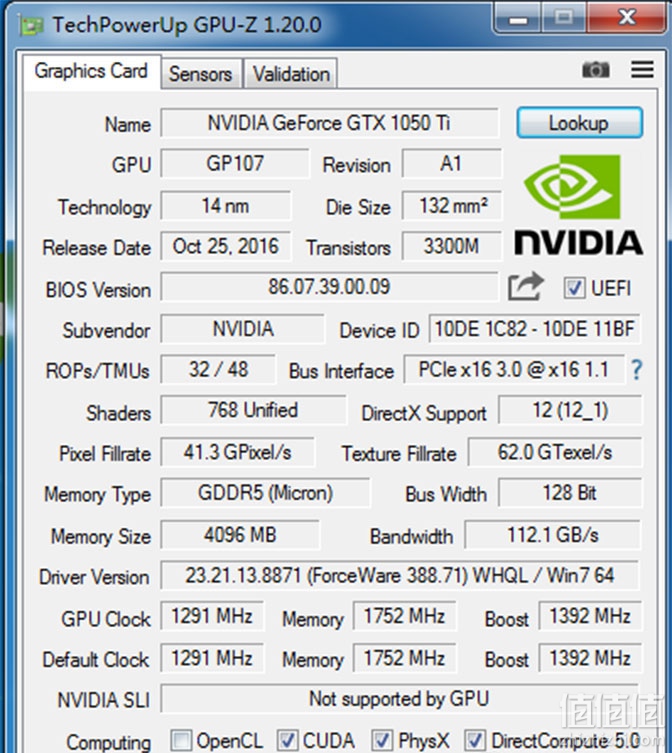Image resolution: width=672 pixels, height=753 pixels.
Task: Select the Graphics Card tab
Action: point(91,72)
